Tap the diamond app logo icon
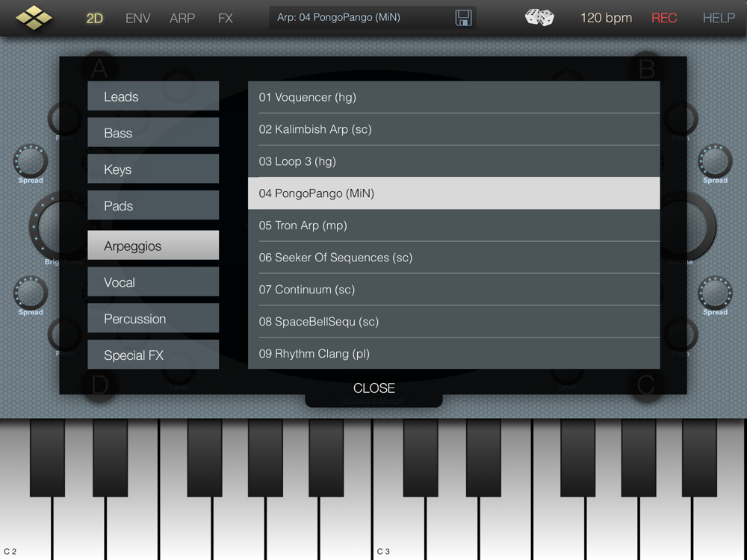 click(34, 18)
